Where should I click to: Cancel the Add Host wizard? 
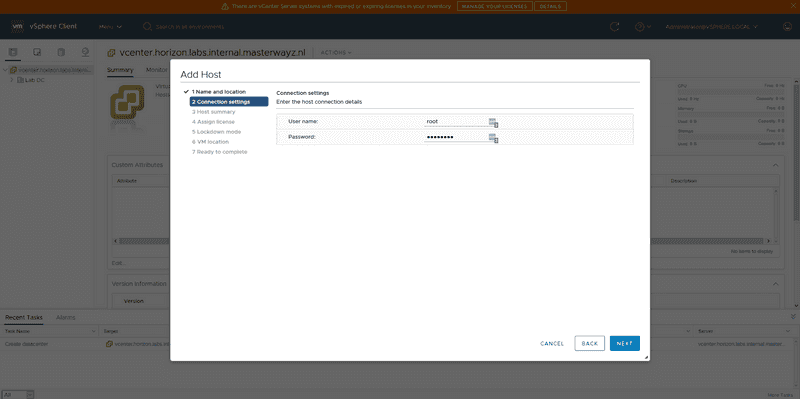[552, 343]
